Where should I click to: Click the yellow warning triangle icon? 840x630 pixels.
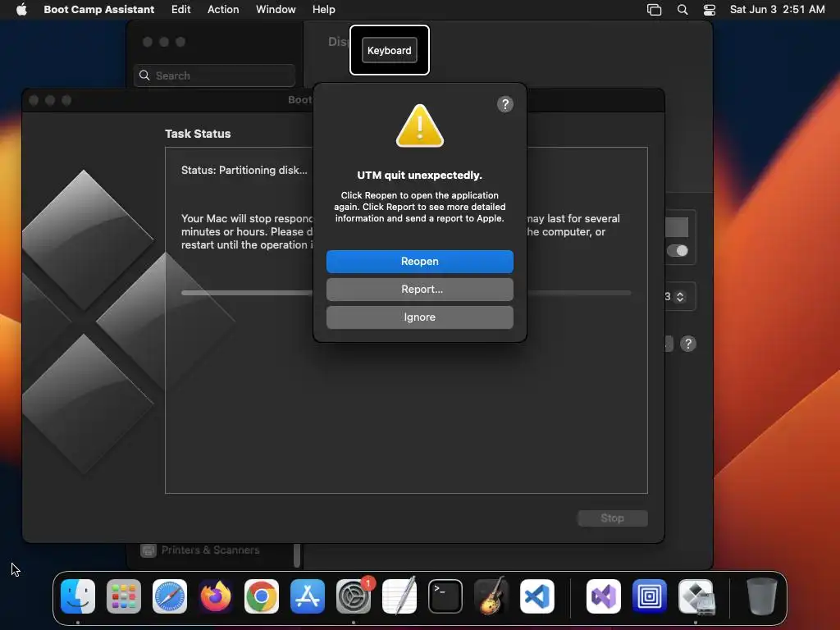(419, 126)
